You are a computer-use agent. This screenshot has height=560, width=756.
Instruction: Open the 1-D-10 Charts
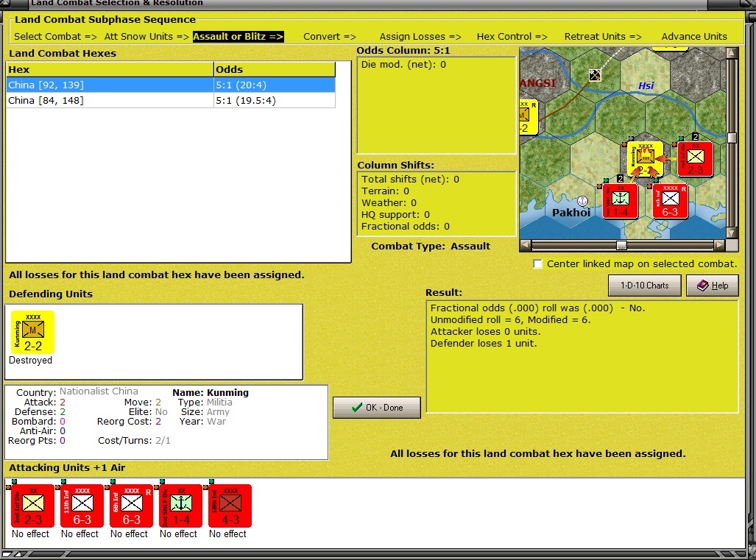tap(645, 286)
